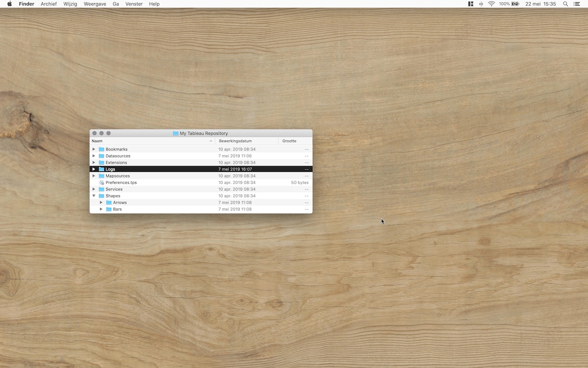This screenshot has width=588, height=368.
Task: Select the Extensions folder name
Action: [116, 162]
